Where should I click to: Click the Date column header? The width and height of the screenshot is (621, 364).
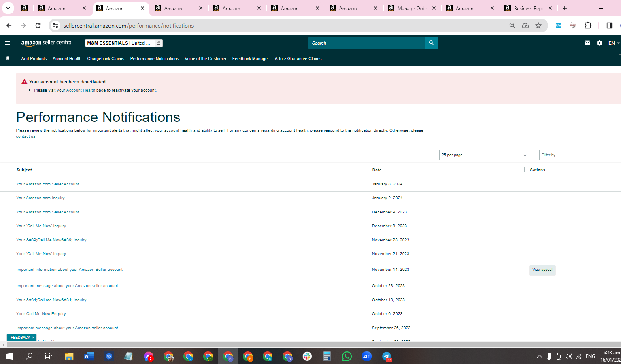pos(377,170)
